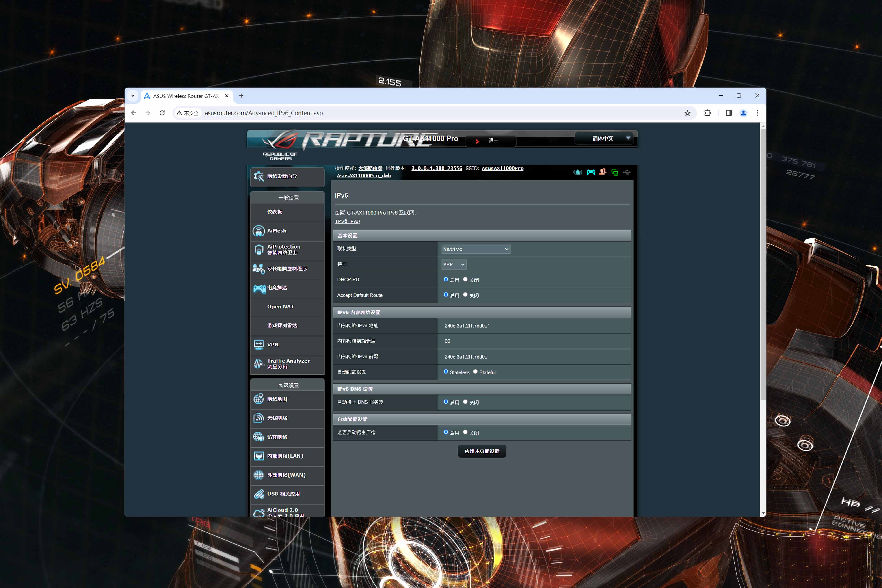The height and width of the screenshot is (588, 882).
Task: Enable Accept Default Route radio
Action: [446, 295]
